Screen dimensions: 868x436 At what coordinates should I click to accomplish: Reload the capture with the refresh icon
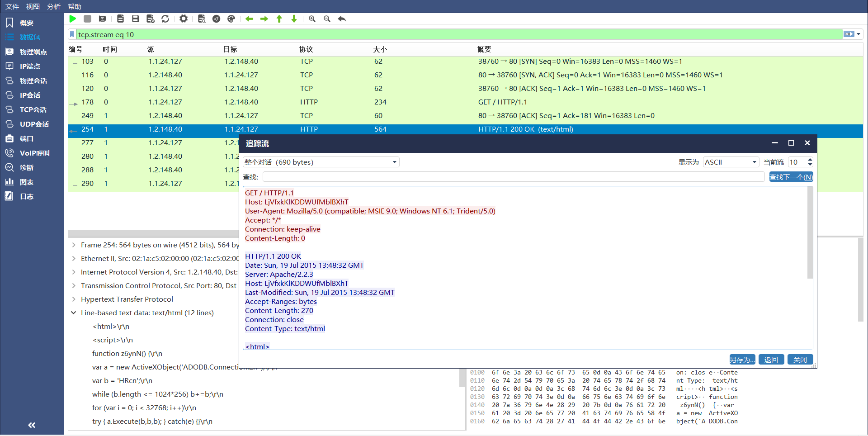(165, 19)
